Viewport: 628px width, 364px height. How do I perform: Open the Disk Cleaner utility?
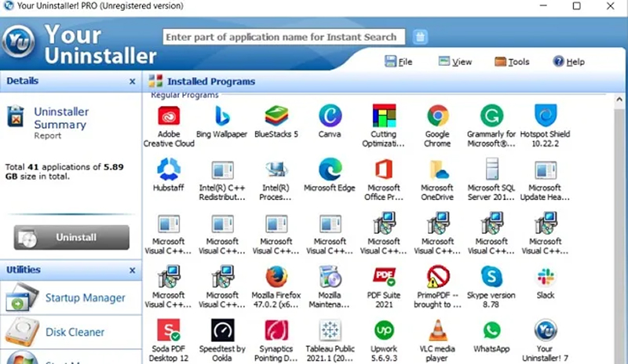coord(71,332)
